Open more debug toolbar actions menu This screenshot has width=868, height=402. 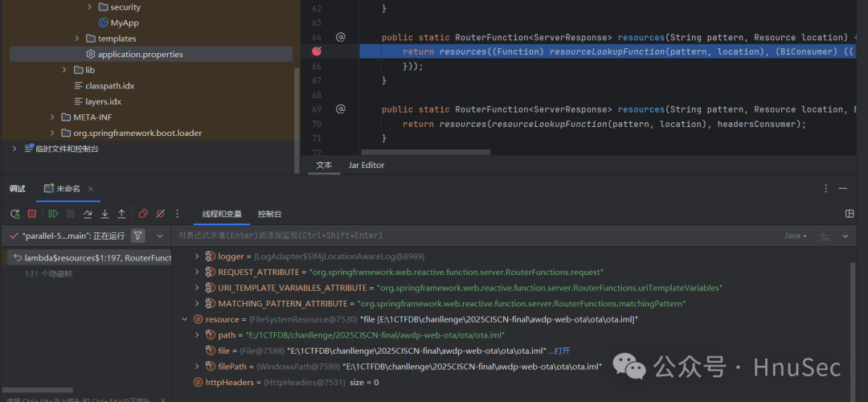[x=177, y=214]
